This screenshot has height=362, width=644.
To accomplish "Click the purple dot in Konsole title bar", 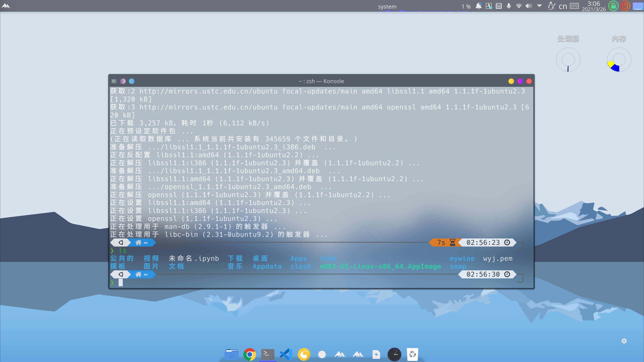I will click(x=123, y=81).
